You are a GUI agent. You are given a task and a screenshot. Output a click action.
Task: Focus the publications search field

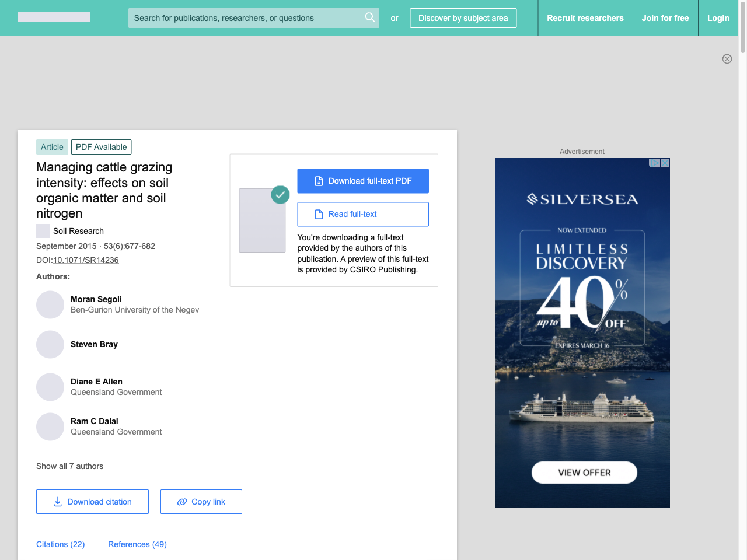245,18
